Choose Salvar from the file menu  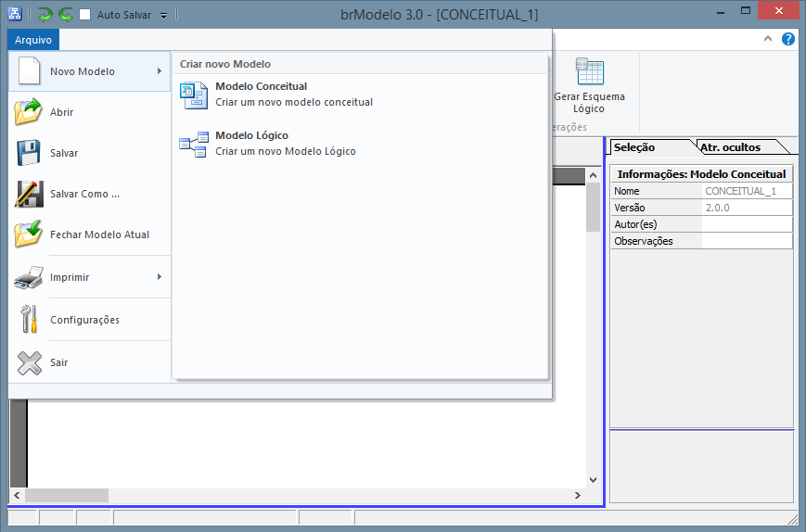(89, 153)
